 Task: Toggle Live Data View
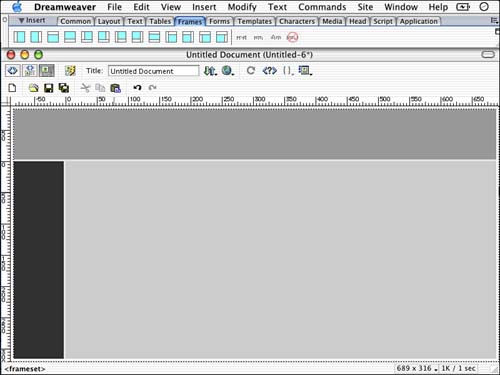tap(70, 71)
